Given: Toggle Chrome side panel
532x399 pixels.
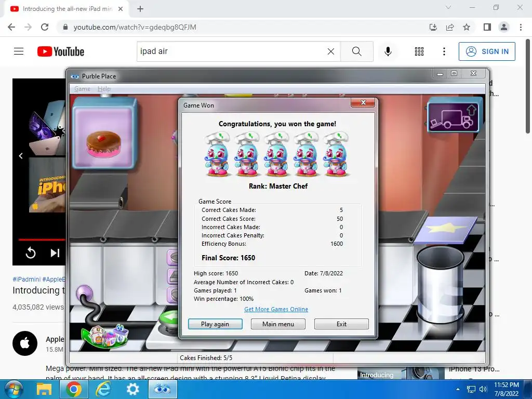Looking at the screenshot, I should coord(487,27).
